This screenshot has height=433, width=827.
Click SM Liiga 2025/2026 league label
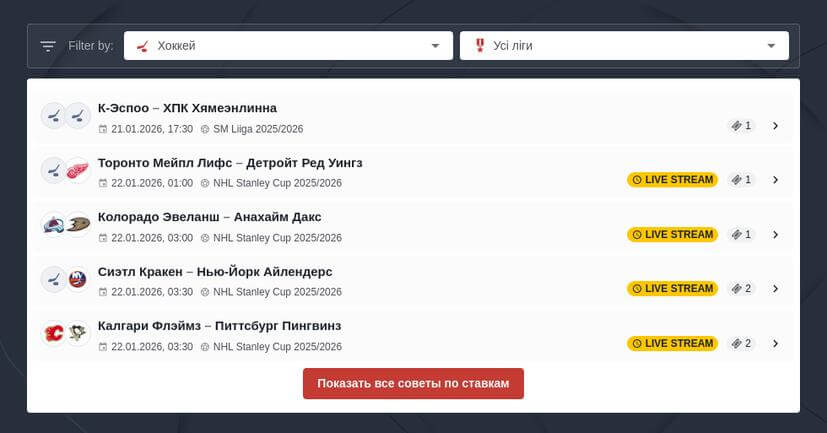(x=257, y=129)
